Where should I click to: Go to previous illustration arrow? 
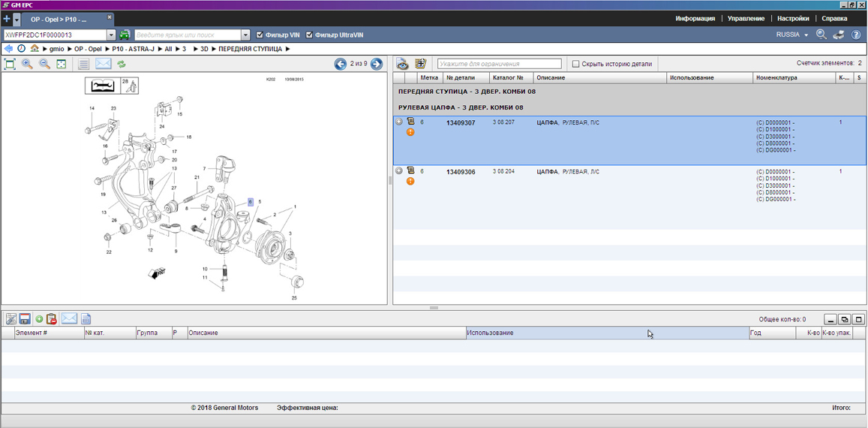341,65
